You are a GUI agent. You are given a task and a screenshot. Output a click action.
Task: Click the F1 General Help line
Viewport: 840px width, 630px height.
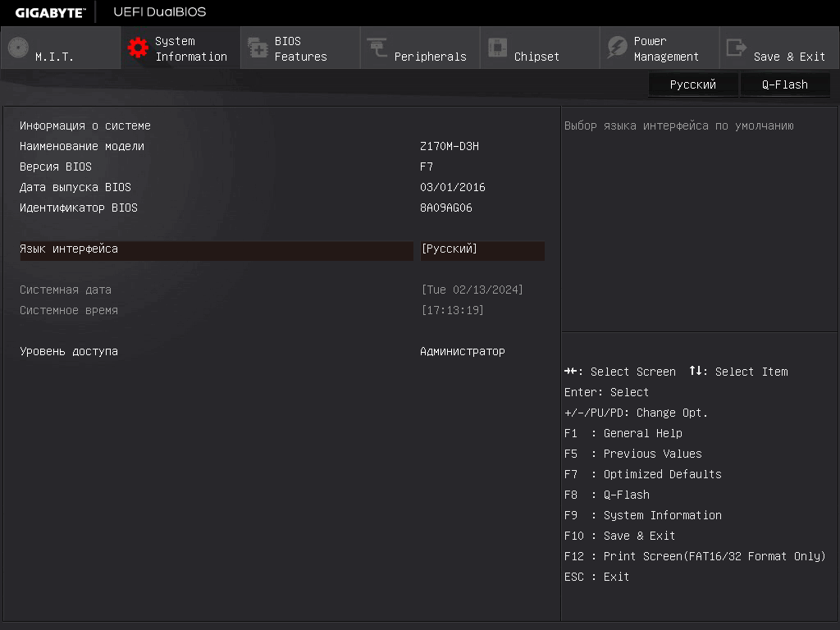623,433
